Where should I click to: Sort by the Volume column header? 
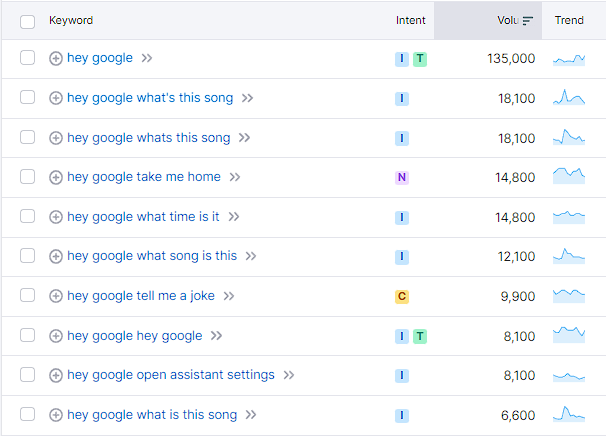488,20
